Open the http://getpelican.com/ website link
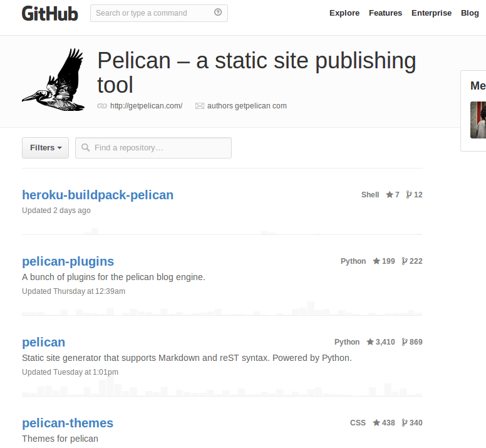Screen dimensions: 486x448 [x=147, y=106]
